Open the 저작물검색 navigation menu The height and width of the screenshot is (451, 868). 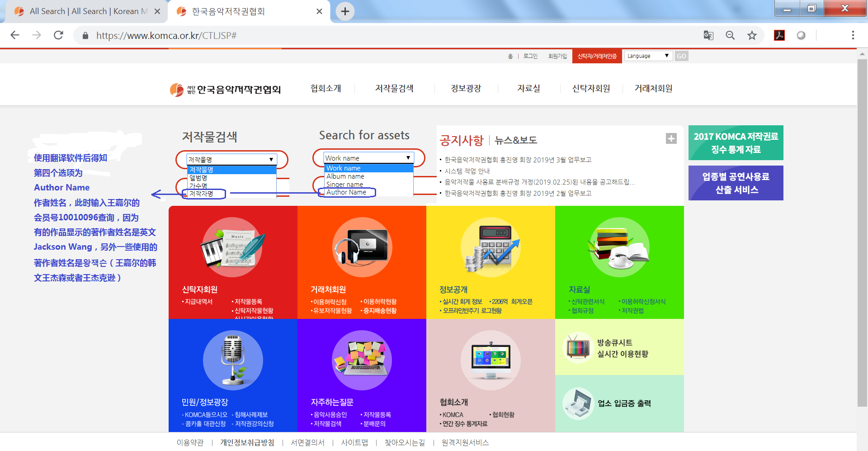[x=394, y=89]
